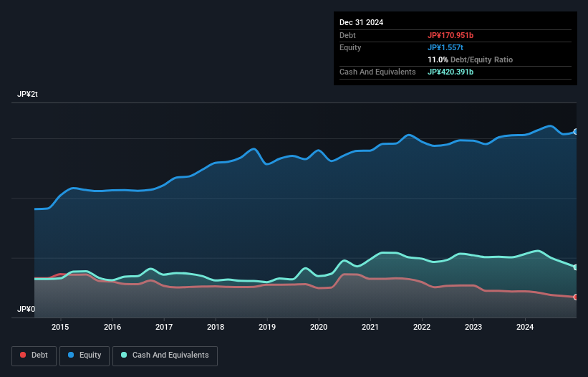Viewport: 588px width, 377px height.
Task: Click the teal dot beside Cash And Equivalents
Action: (125, 355)
